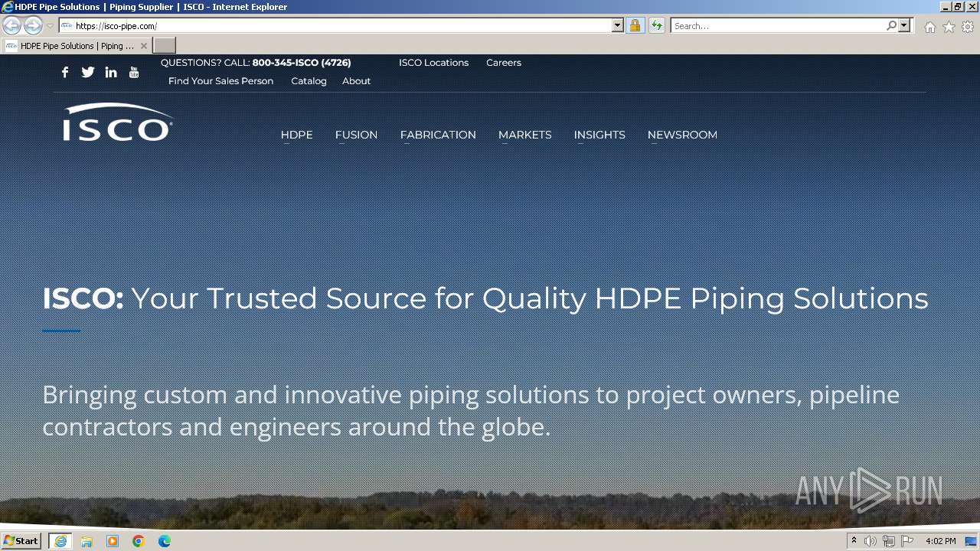Open ISCO Twitter page icon

(88, 72)
